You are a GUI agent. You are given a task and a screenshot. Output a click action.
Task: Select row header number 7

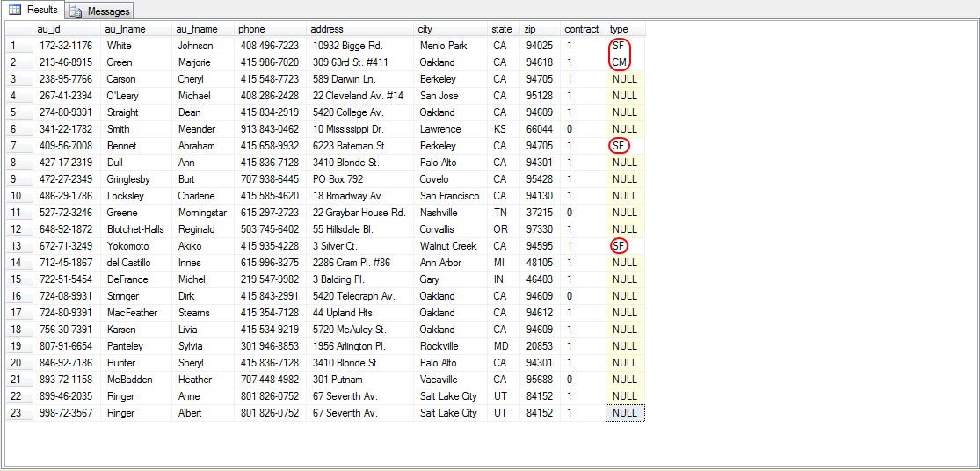tap(18, 146)
